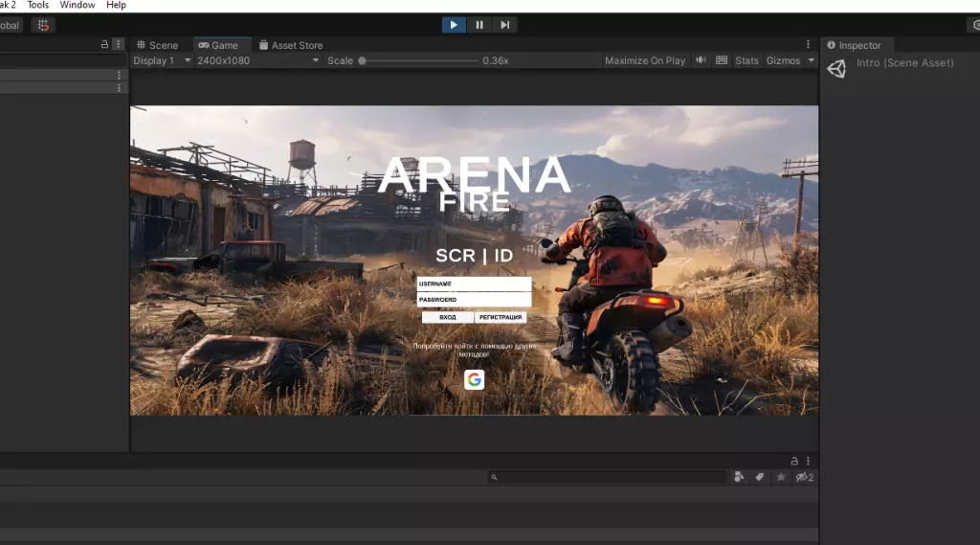
Task: Open the Asset Store tab
Action: 291,45
